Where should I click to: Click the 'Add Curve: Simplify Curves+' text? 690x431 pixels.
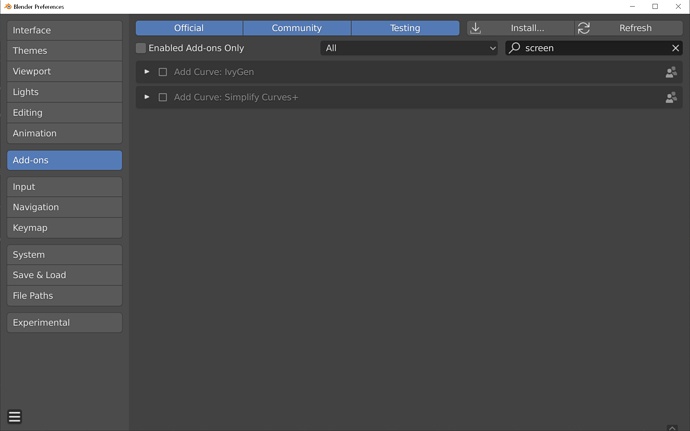pyautogui.click(x=236, y=97)
